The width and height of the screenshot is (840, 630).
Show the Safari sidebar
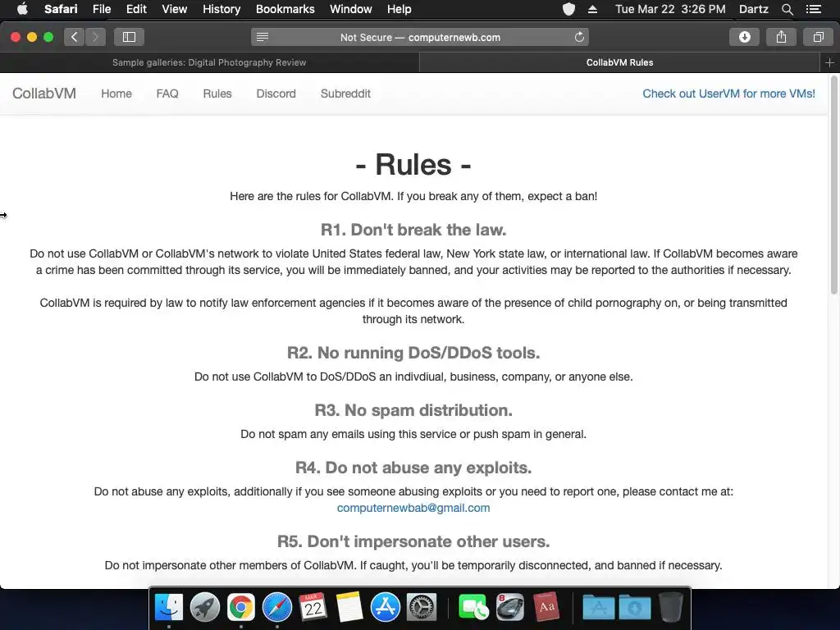click(129, 37)
